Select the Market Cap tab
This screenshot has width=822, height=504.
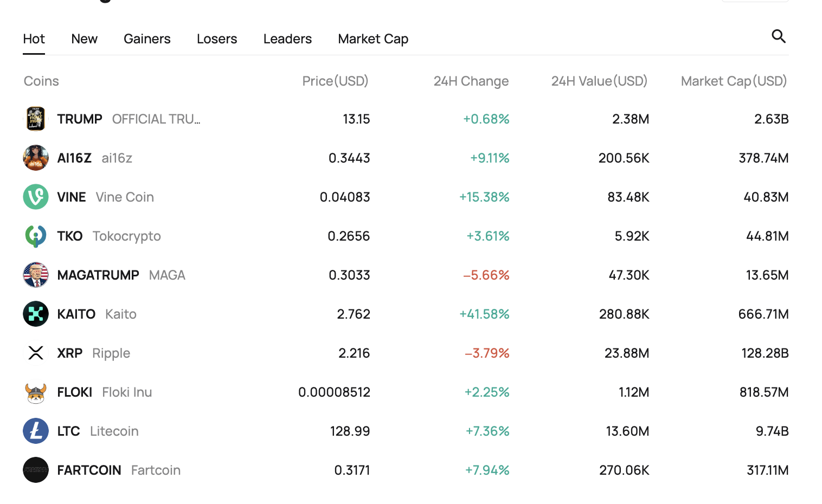pyautogui.click(x=373, y=39)
